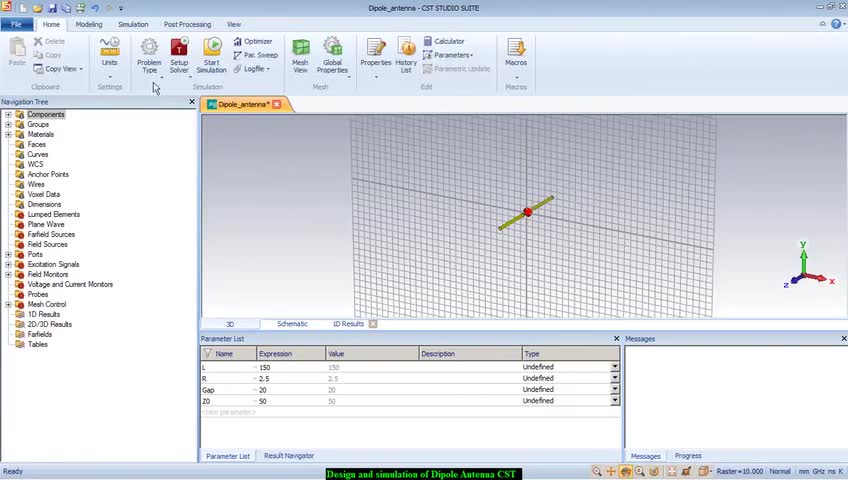Open the Logfile dropdown
The height and width of the screenshot is (480, 848).
coord(251,69)
